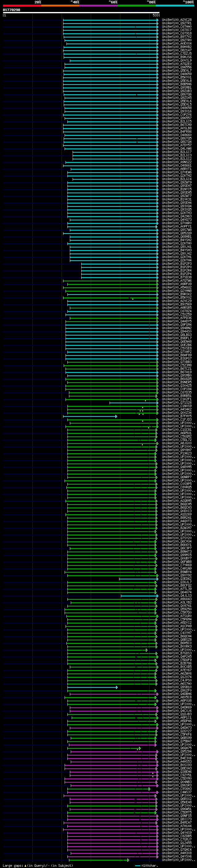The height and width of the screenshot is (868, 197).
Task: Click the truncated cyan bar of UniRef100_B7FHY5
Action: pos(90,416)
